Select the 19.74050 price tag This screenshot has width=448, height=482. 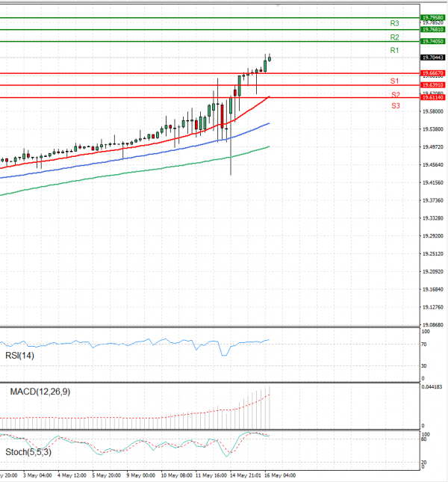coord(432,41)
